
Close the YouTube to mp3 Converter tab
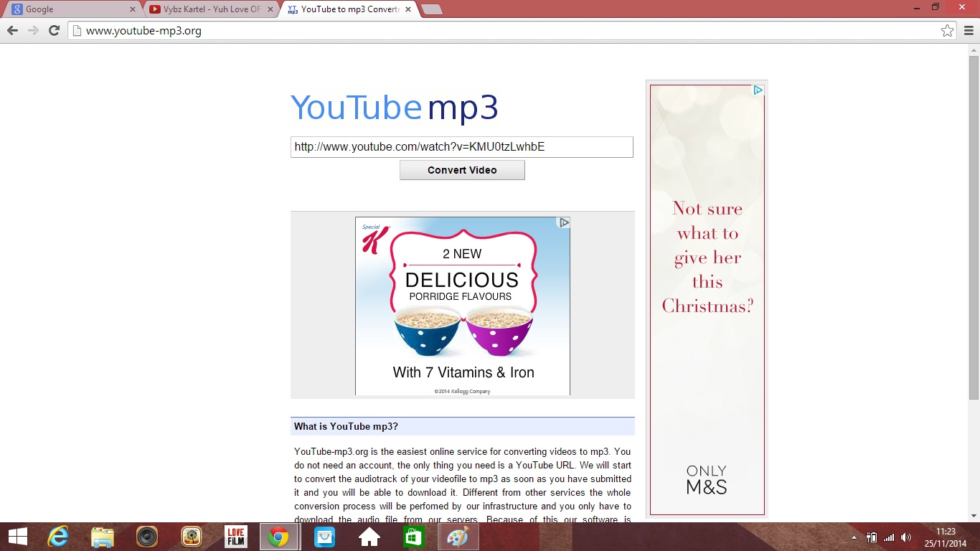click(410, 9)
